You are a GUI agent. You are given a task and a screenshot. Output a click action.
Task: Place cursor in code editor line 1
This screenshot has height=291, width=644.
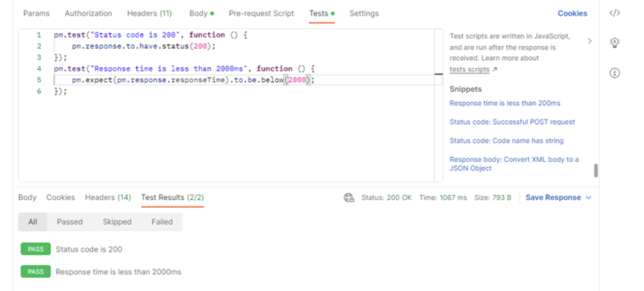tap(150, 35)
